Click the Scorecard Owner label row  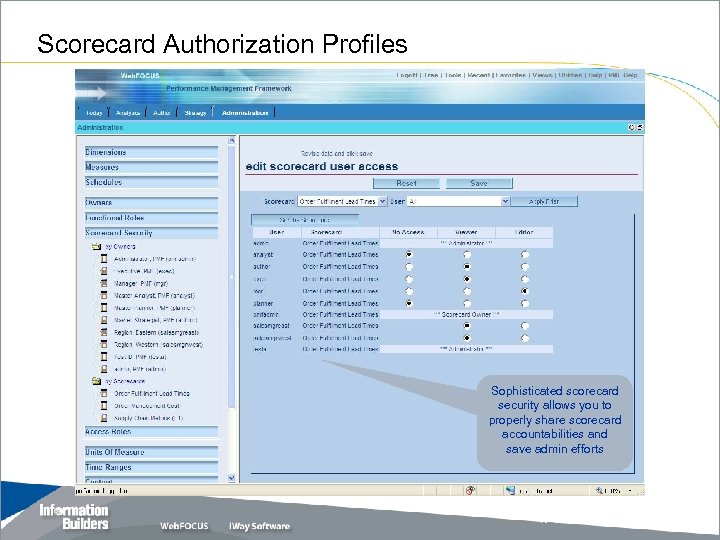[467, 315]
